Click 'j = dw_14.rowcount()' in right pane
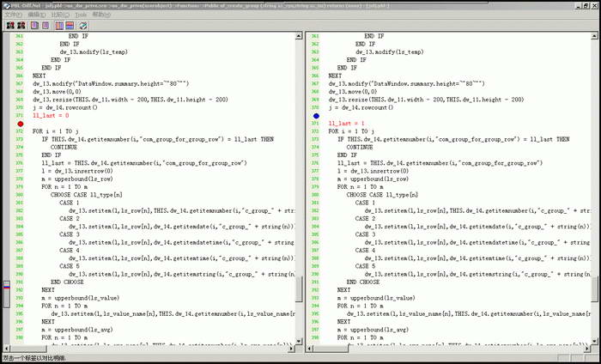The height and width of the screenshot is (364, 601). tap(361, 107)
